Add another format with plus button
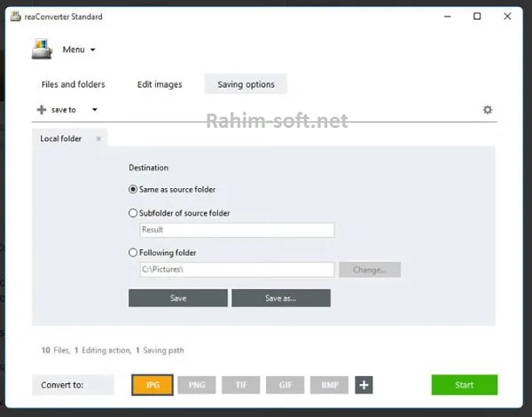 coord(364,385)
